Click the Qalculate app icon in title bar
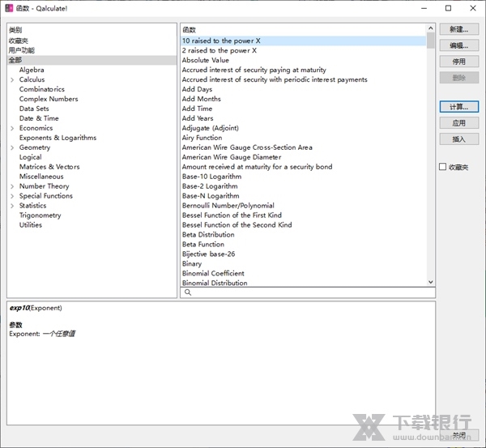486x448 pixels. 9,8
